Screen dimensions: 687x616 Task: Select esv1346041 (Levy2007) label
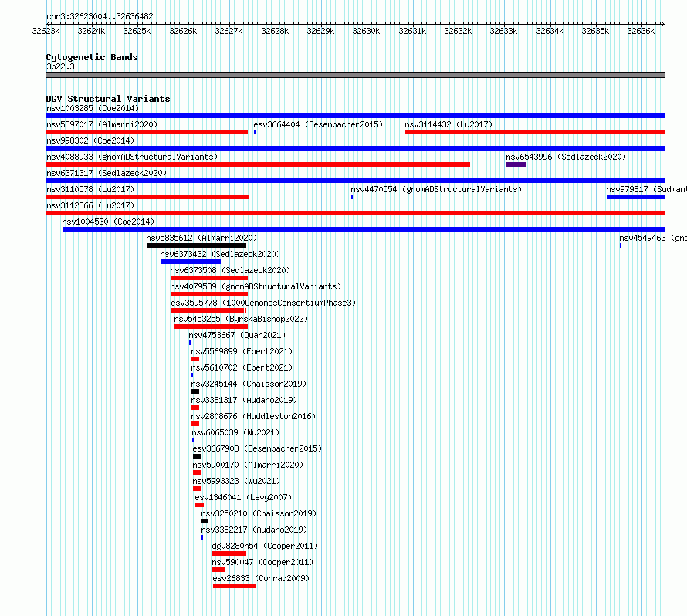[x=243, y=497]
